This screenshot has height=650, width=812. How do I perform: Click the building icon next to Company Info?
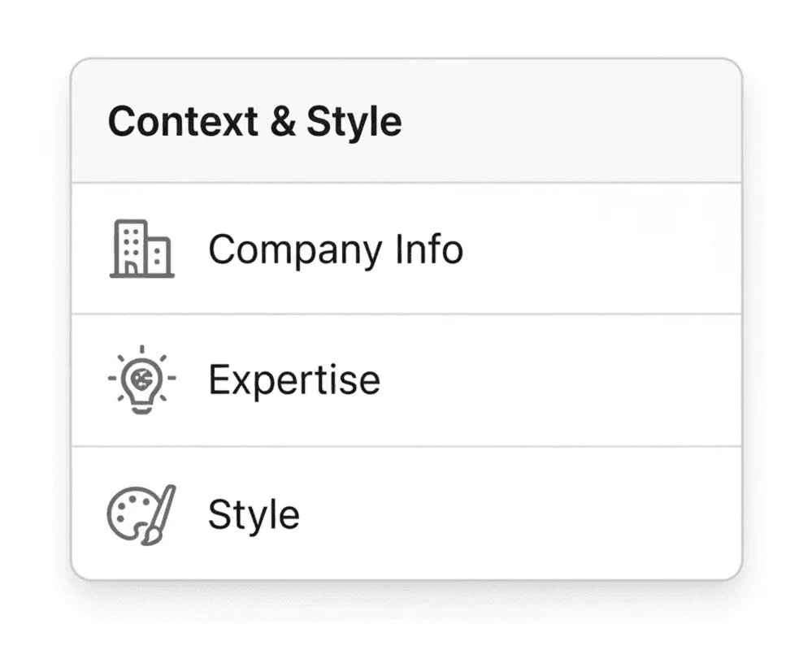(x=142, y=249)
